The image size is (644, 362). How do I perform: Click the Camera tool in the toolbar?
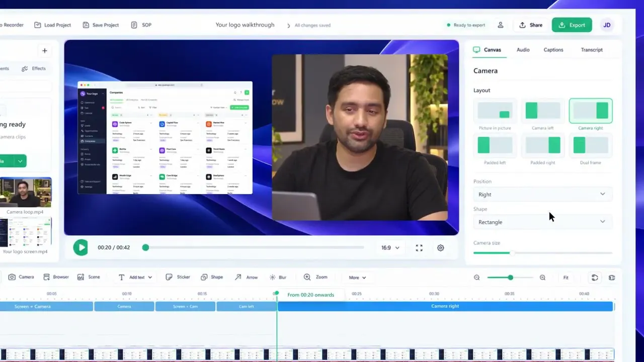21,277
